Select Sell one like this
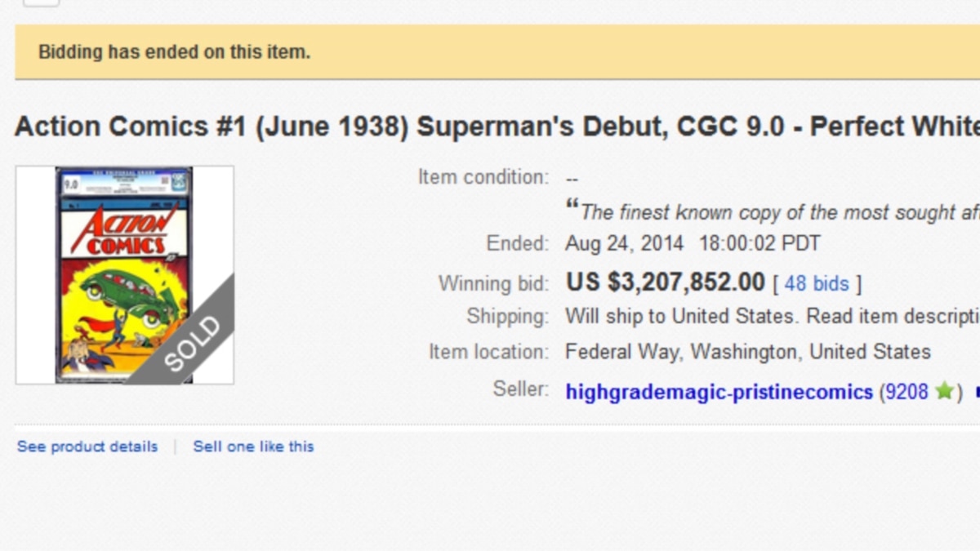980x551 pixels. click(x=253, y=447)
